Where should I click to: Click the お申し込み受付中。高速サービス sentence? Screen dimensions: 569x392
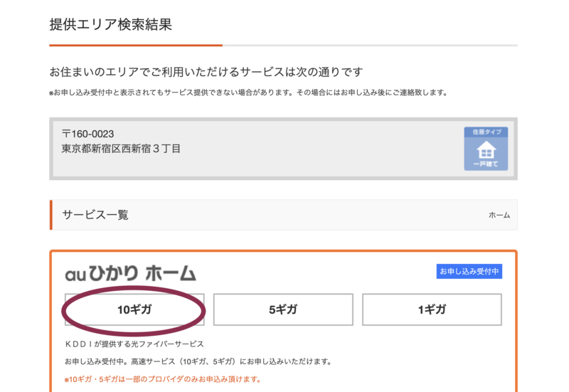[198, 361]
